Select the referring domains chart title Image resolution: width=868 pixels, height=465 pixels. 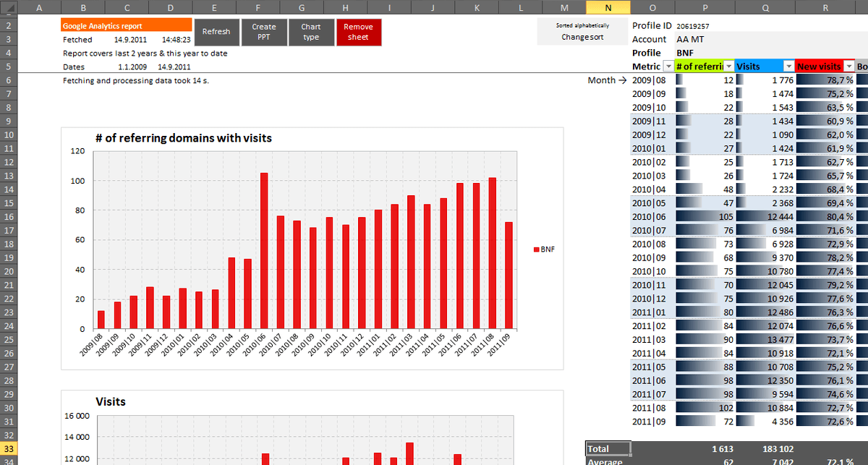point(184,137)
